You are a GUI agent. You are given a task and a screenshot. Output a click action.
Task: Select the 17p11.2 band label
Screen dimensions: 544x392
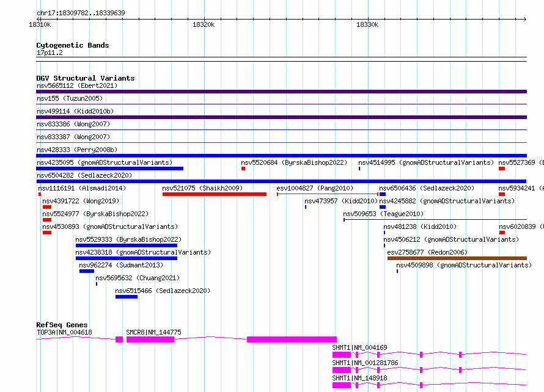(x=50, y=53)
